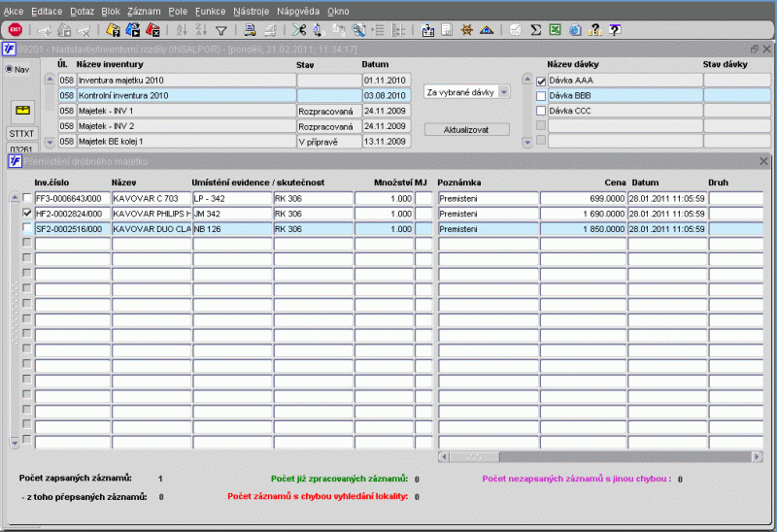
Task: Uncheck the box for HF2-0002824/000 row
Action: pyautogui.click(x=27, y=213)
